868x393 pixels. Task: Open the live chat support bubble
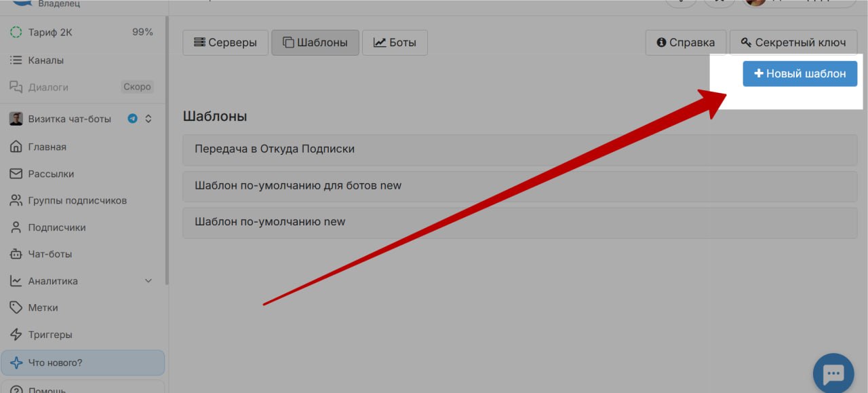833,373
